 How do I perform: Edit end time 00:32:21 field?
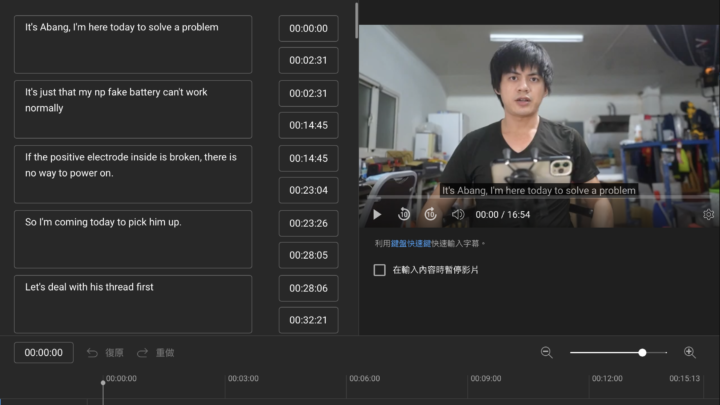308,319
